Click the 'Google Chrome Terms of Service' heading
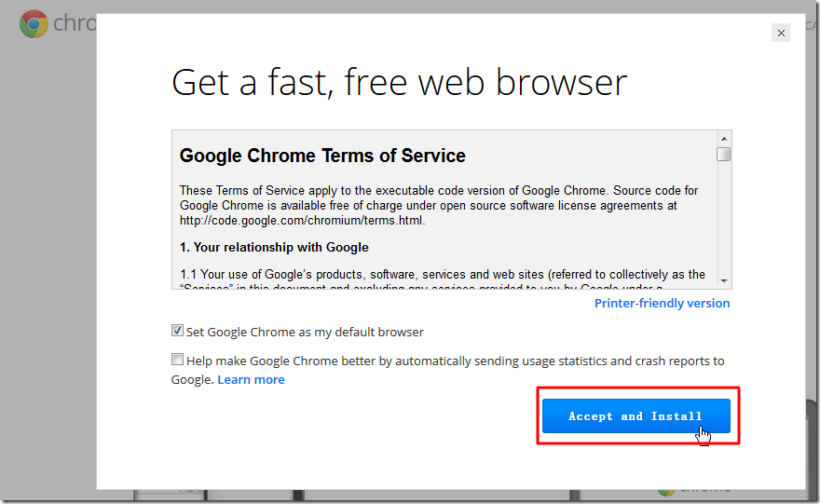820x504 pixels. tap(322, 156)
